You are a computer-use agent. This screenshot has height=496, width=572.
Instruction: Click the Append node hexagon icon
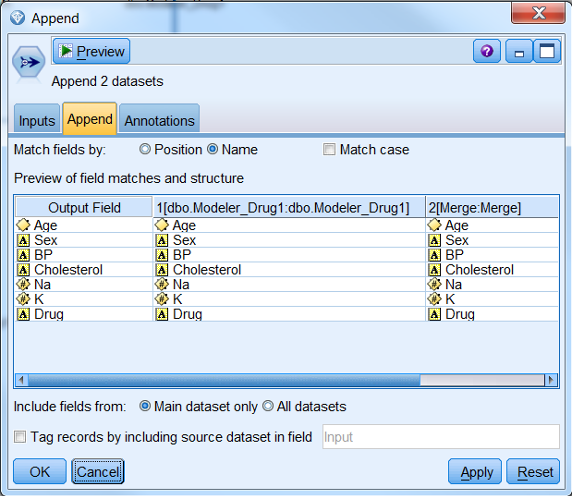coord(28,62)
